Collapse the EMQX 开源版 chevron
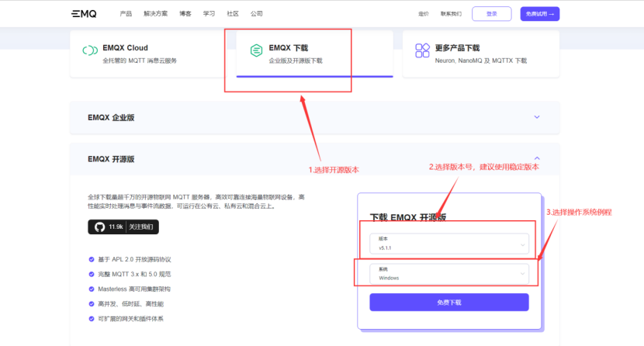This screenshot has height=346, width=644. [537, 158]
